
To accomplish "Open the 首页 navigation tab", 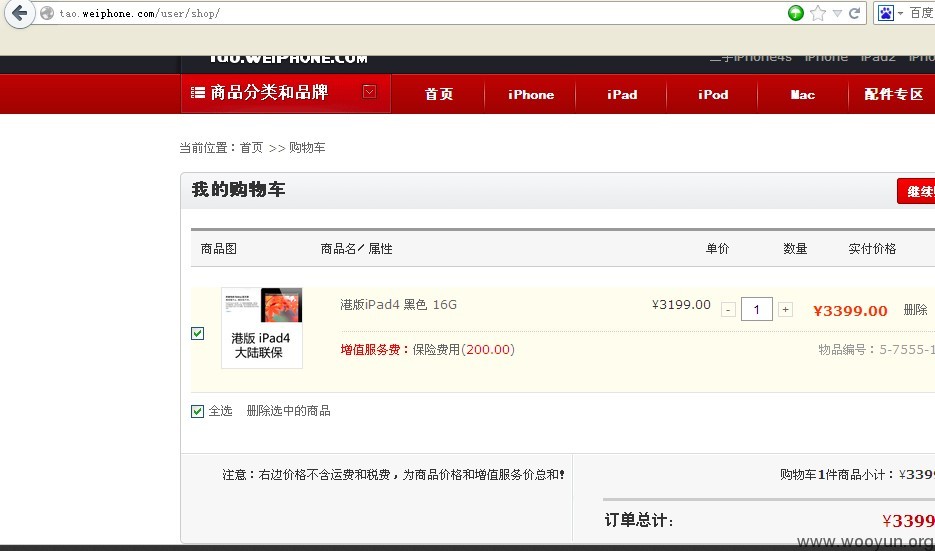I will coord(439,94).
